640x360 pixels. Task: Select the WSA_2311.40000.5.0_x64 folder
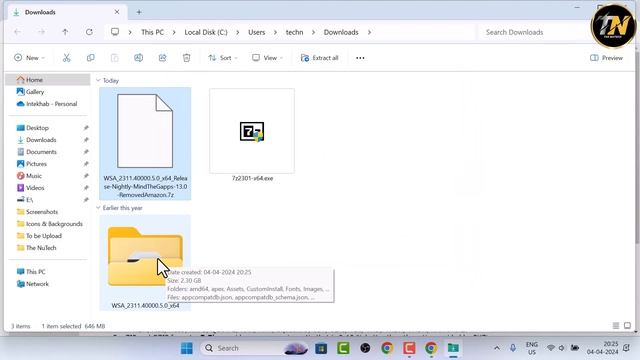145,262
